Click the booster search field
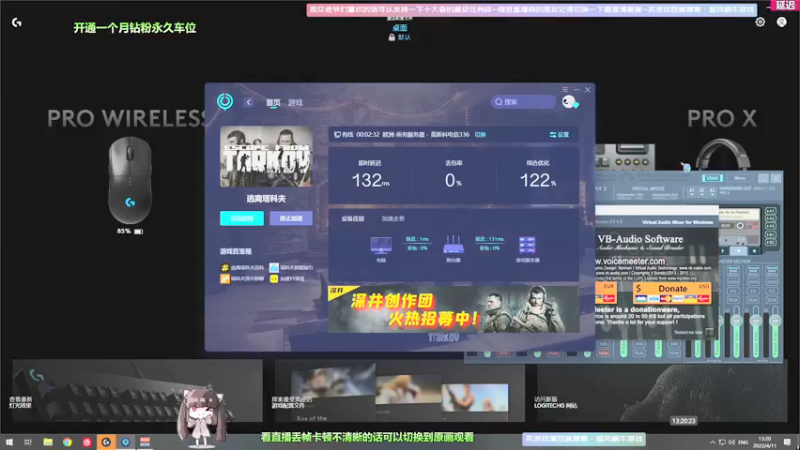Screen dimensions: 800x450 click(x=523, y=102)
